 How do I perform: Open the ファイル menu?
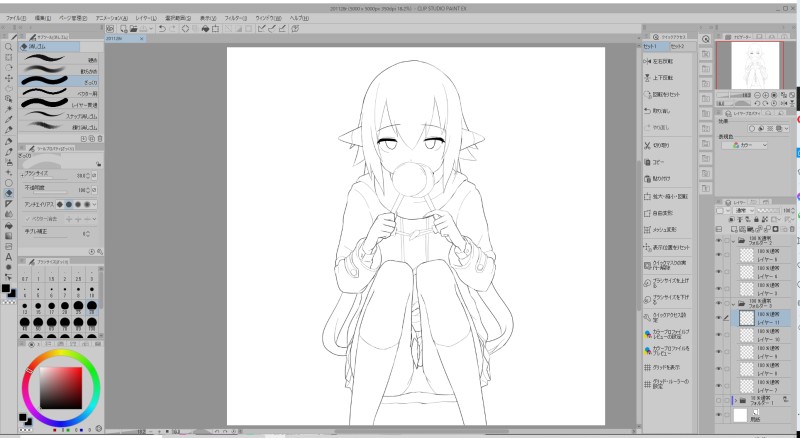16,18
